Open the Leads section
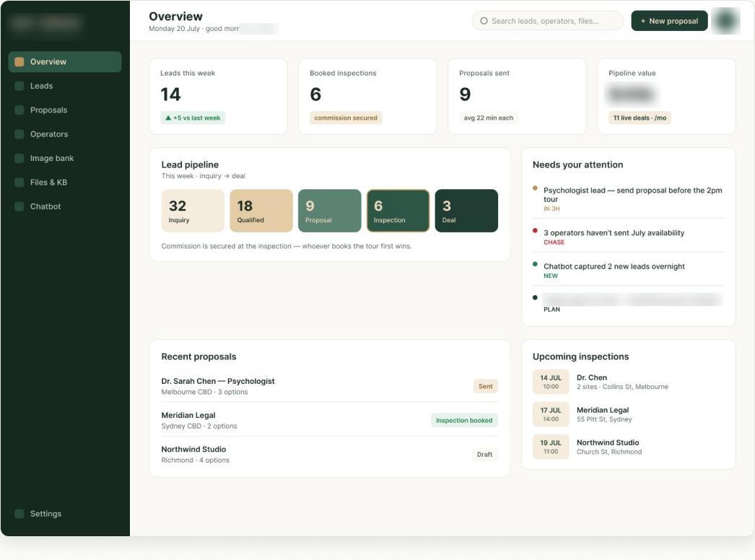Screen dimensions: 755x560 point(65,86)
